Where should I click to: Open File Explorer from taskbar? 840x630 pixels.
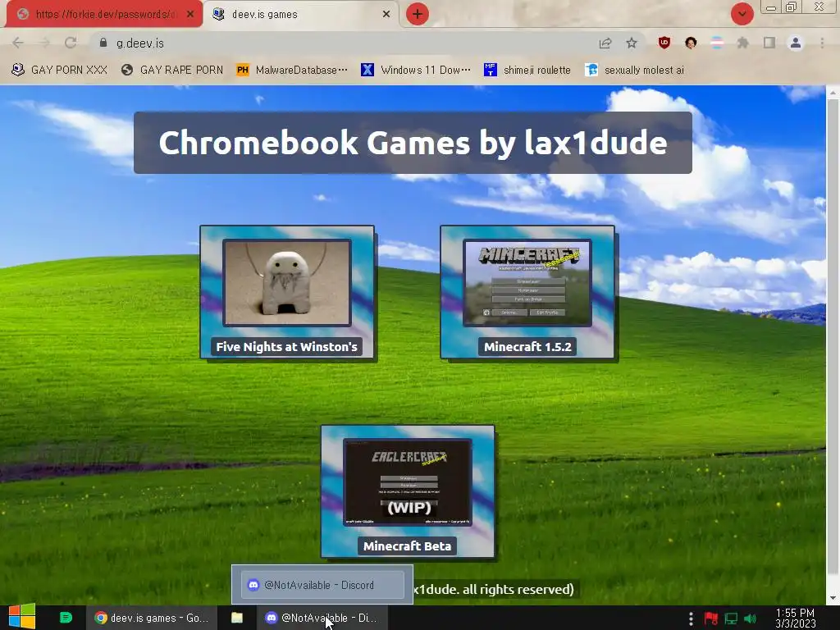[237, 618]
